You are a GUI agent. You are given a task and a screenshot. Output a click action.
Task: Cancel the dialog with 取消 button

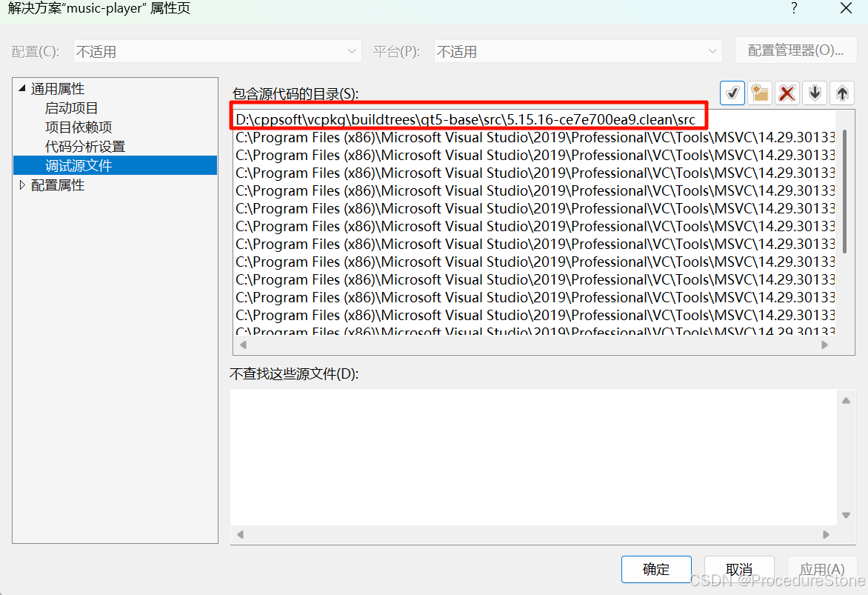point(739,569)
